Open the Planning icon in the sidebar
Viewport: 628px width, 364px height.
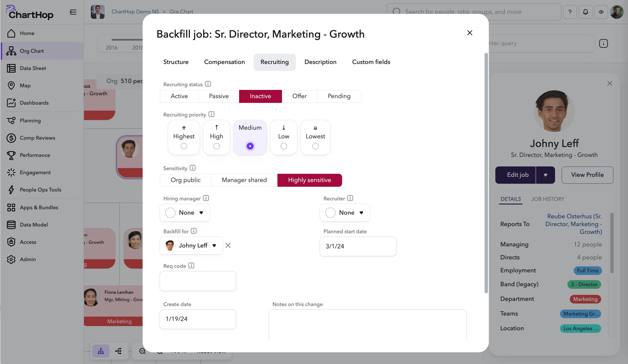[x=11, y=120]
